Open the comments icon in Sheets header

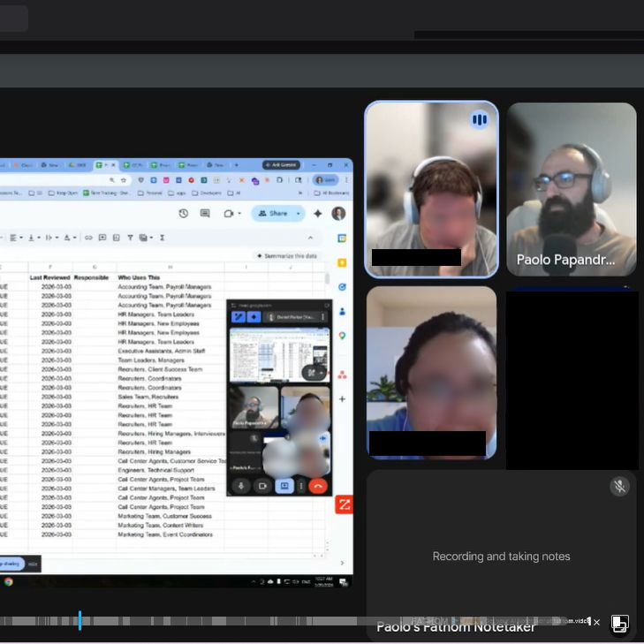pyautogui.click(x=205, y=213)
